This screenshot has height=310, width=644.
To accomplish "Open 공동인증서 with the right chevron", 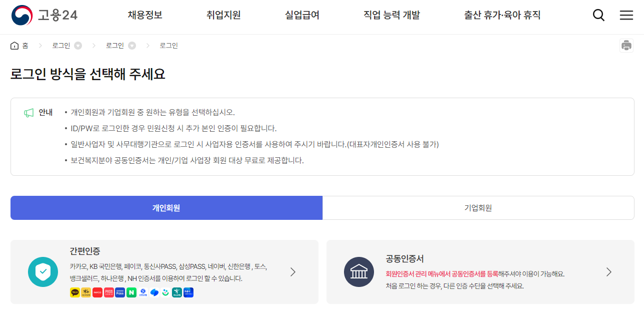I will tap(608, 272).
